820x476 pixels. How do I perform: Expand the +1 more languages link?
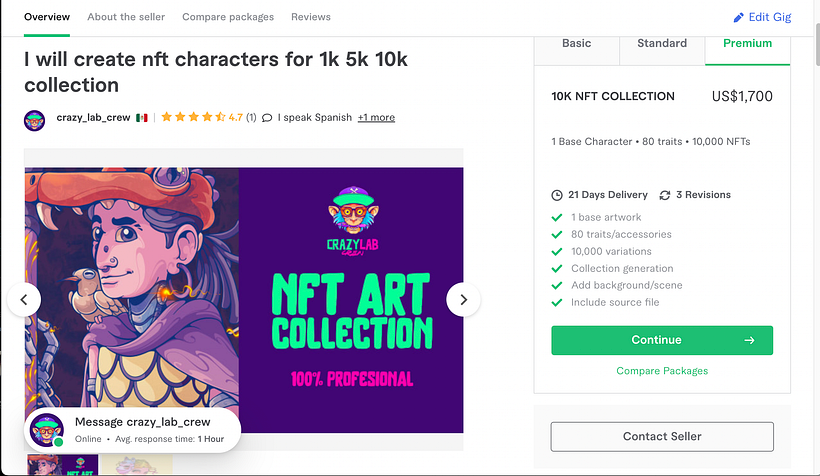(376, 118)
